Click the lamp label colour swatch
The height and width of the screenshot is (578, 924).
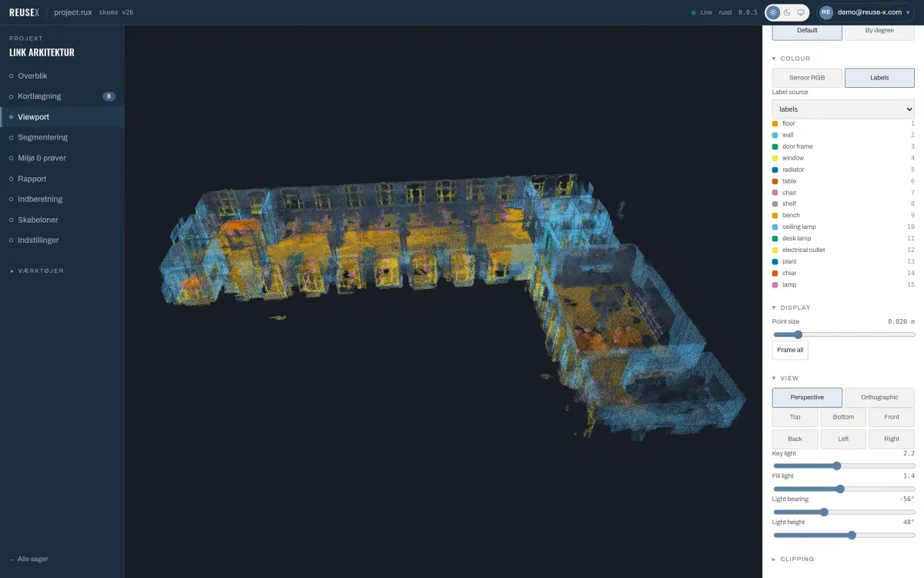pyautogui.click(x=775, y=284)
